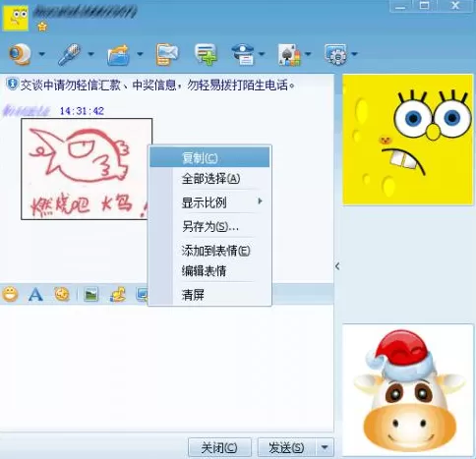Expand the microphone options dropdown arrow

pyautogui.click(x=90, y=54)
